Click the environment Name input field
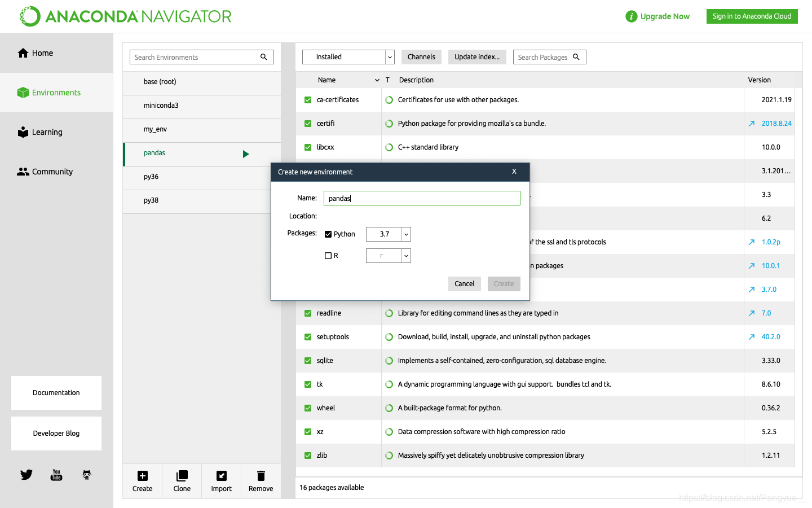The image size is (812, 508). [x=422, y=198]
